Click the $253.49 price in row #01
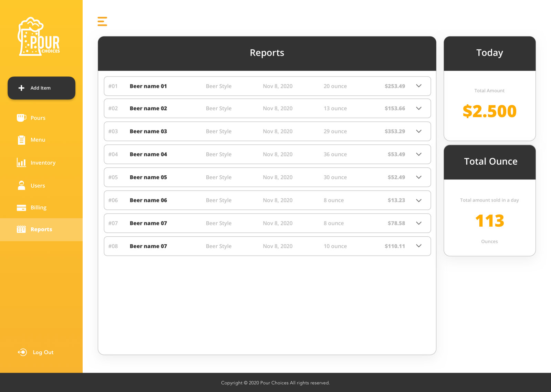The height and width of the screenshot is (392, 551). tap(395, 86)
